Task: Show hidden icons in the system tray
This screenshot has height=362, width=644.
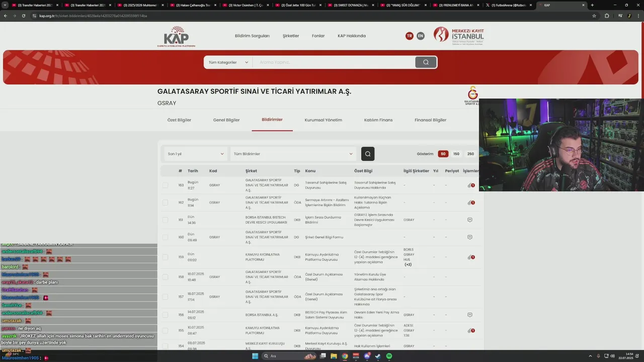Action: pyautogui.click(x=590, y=356)
